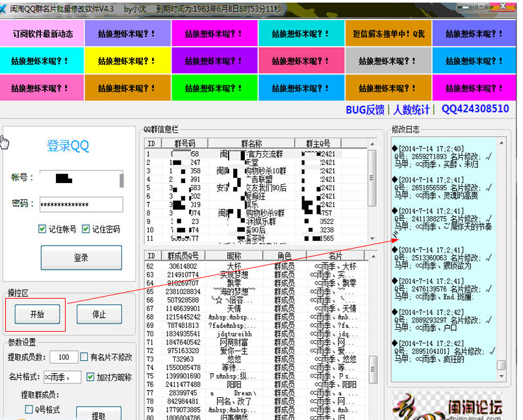Viewport: 523px width, 420px height.
Task: Click the 密码 password field
Action: click(x=81, y=204)
